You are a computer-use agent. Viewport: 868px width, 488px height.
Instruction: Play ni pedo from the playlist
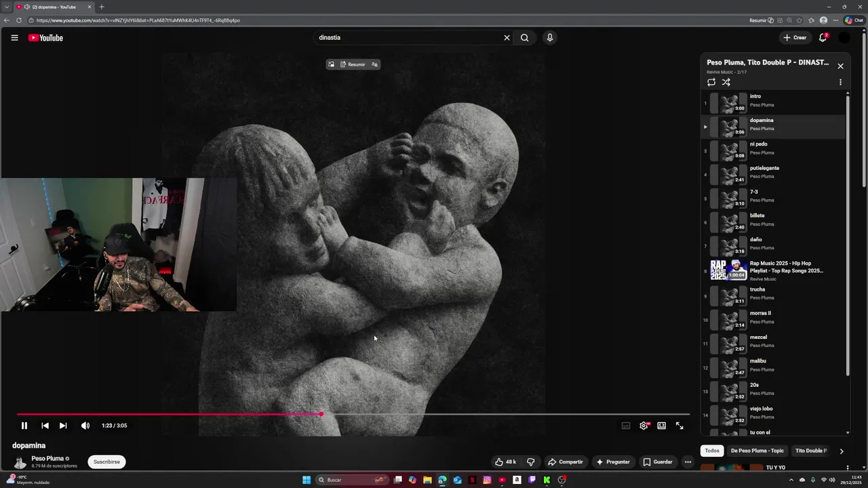[773, 150]
